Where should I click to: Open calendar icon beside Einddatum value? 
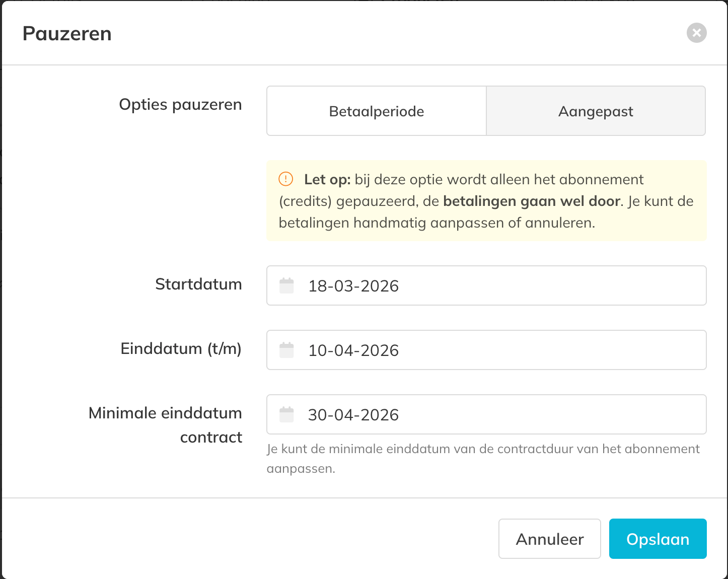click(286, 350)
